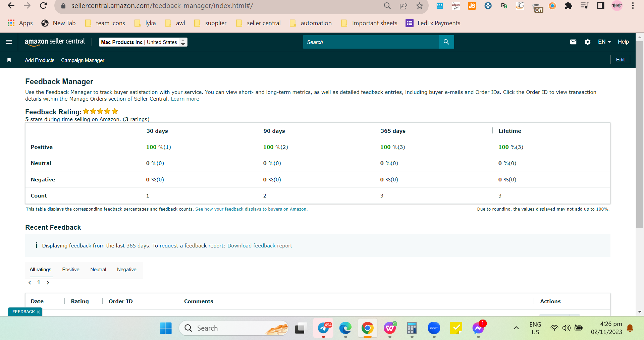Open the team icons bookmarks folder
644x340 pixels.
[x=105, y=23]
